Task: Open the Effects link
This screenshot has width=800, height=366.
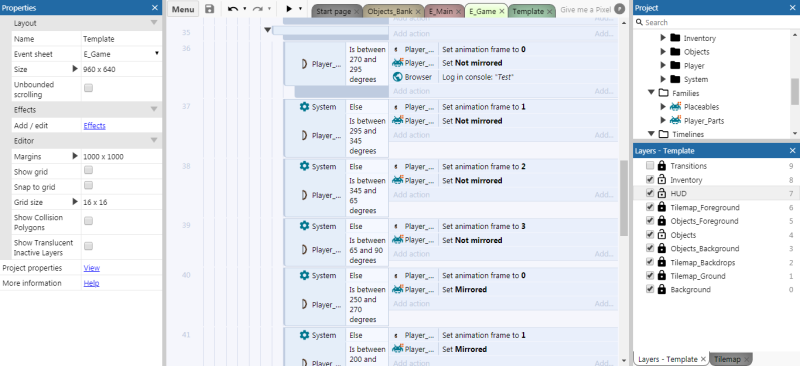Action: tap(94, 126)
